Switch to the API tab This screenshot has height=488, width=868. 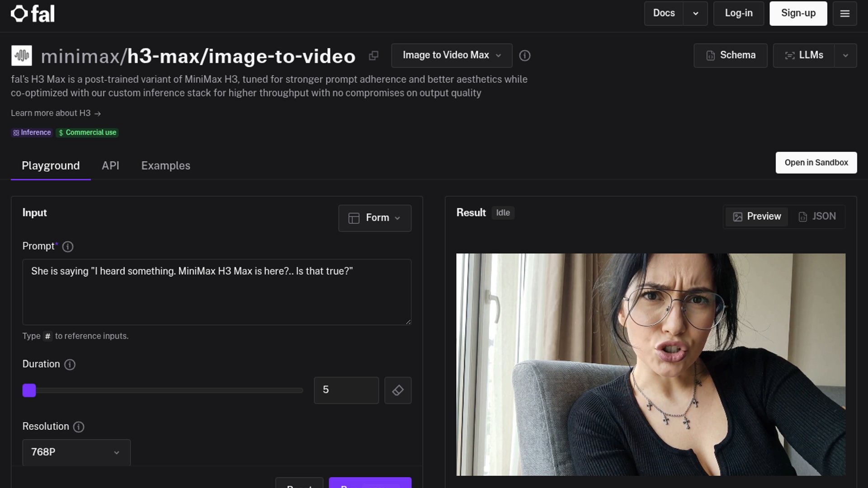tap(110, 166)
